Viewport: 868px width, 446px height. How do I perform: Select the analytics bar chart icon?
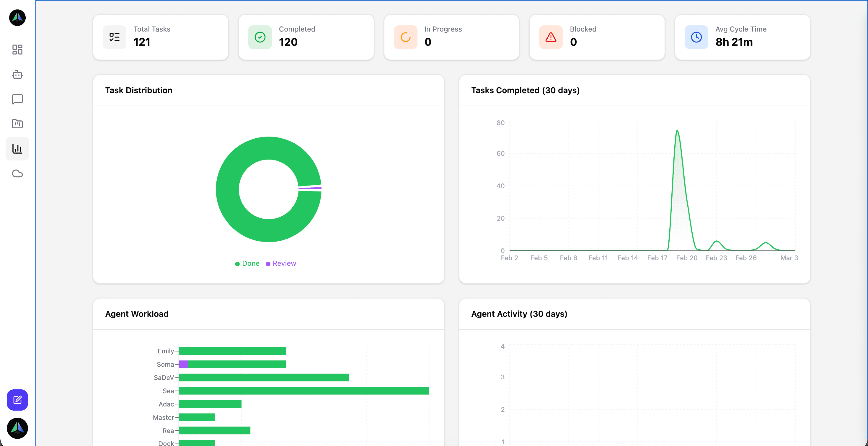click(x=17, y=148)
